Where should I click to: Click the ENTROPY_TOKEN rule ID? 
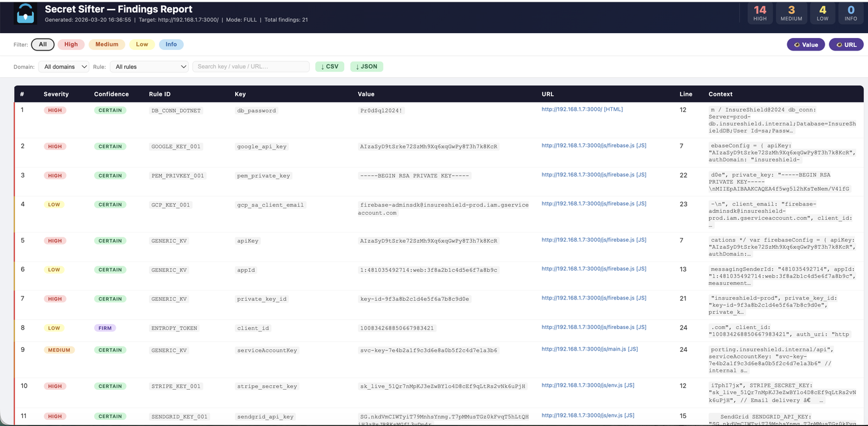174,328
